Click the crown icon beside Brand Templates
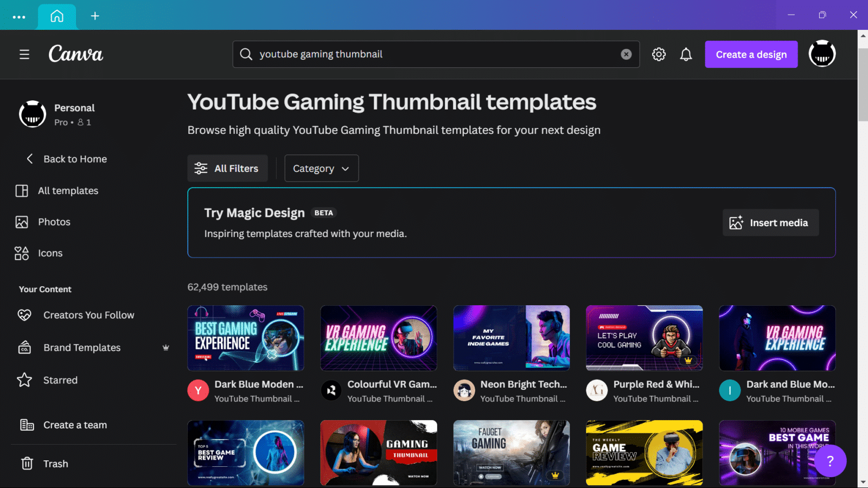The height and width of the screenshot is (488, 868). click(166, 348)
